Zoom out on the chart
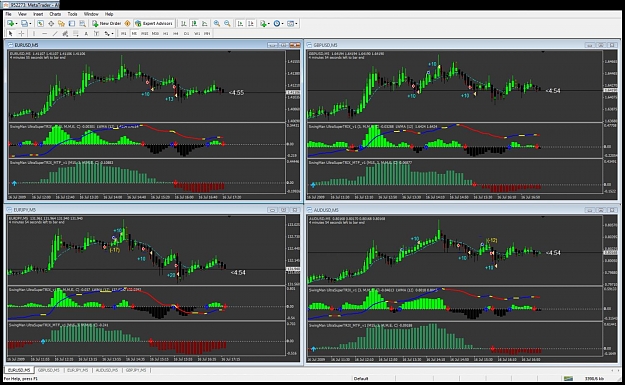 click(x=227, y=24)
